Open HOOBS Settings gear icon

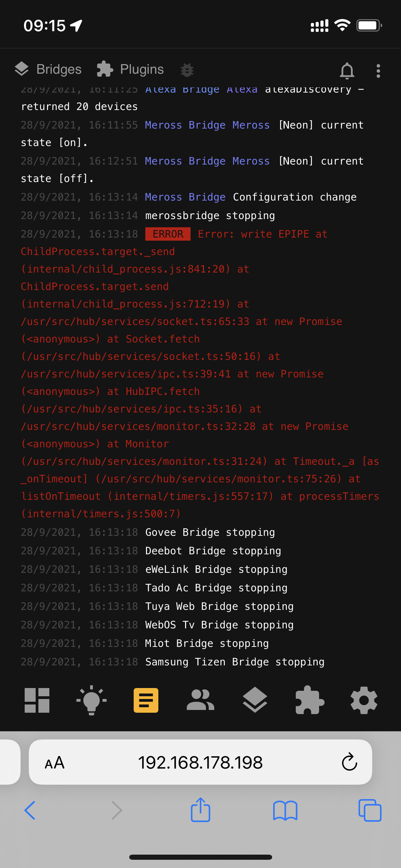pos(364,700)
